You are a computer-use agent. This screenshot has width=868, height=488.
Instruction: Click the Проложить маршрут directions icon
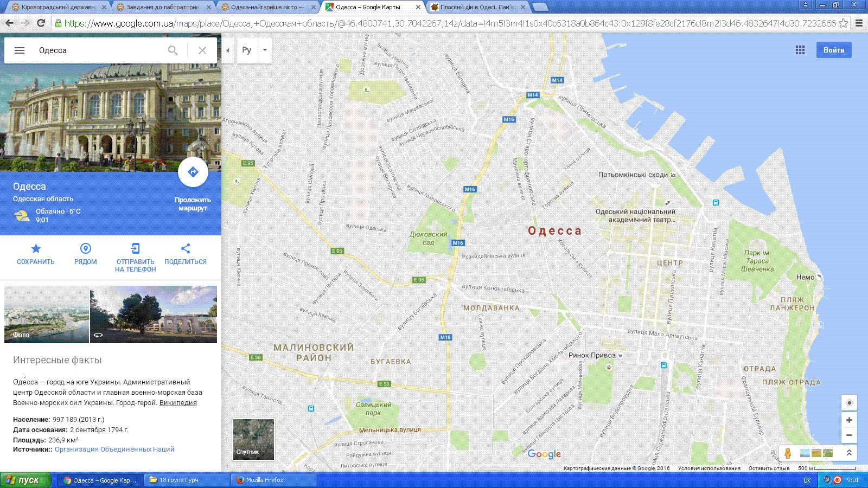point(193,172)
